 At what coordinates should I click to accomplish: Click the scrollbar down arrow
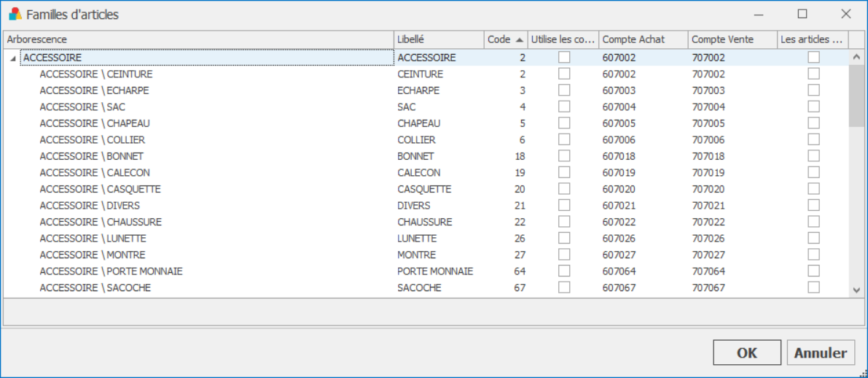tap(856, 290)
